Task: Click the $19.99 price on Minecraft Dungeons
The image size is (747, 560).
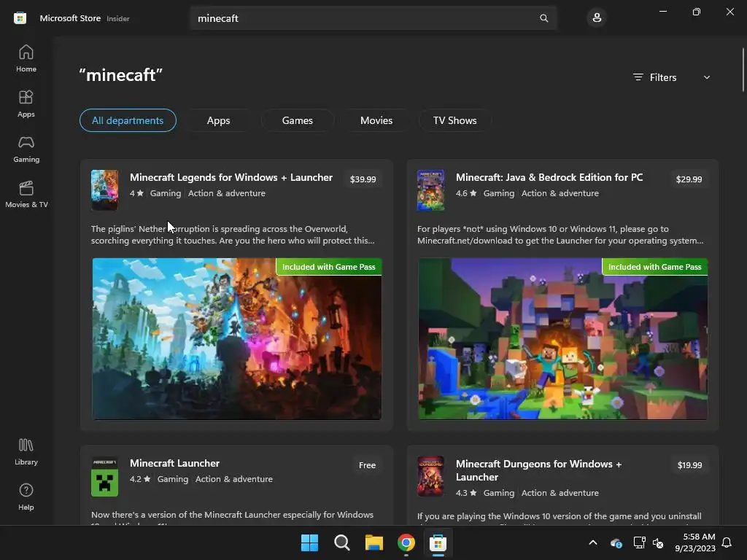Action: pos(689,465)
